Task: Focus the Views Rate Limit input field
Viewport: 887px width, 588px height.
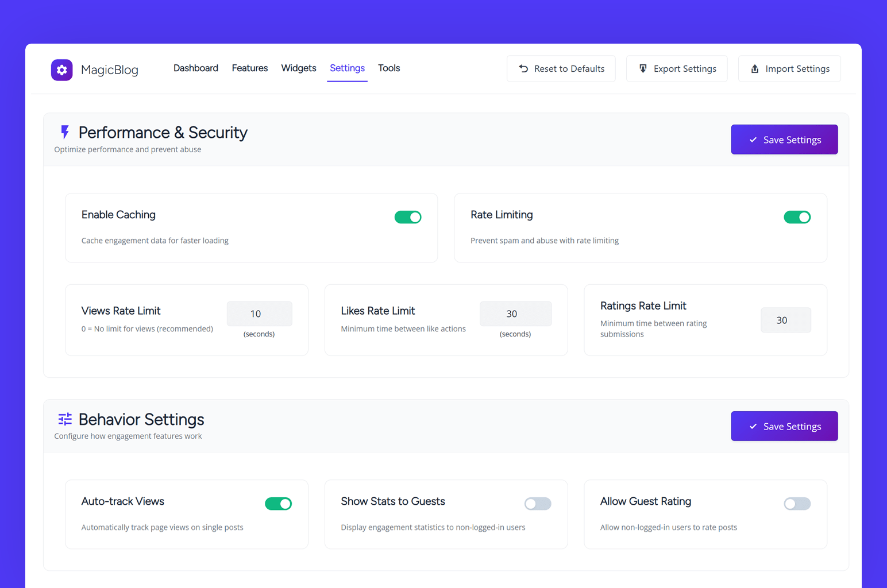Action: click(x=259, y=314)
